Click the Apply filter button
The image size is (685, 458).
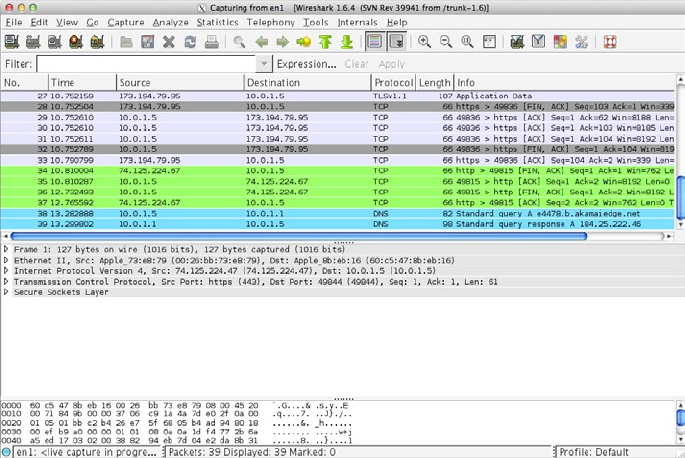(x=391, y=64)
